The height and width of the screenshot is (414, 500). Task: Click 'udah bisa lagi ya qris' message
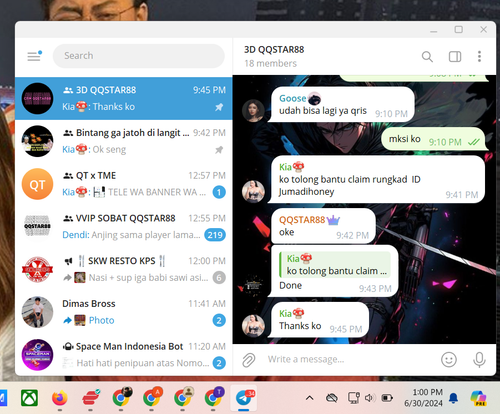[x=342, y=104]
